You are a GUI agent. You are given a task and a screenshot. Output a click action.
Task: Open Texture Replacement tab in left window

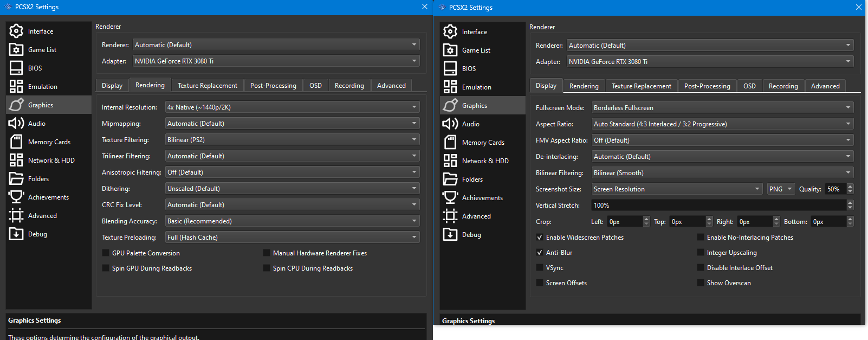coord(208,86)
